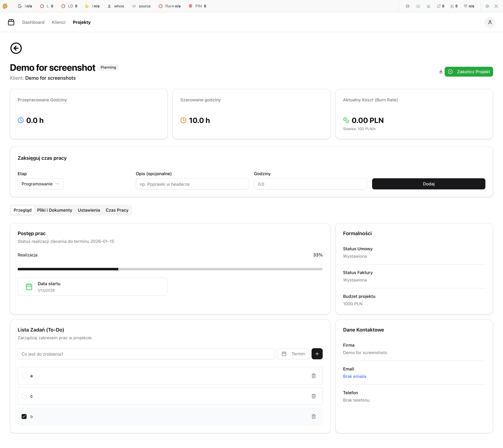
Task: Click the SEOquake logo icon
Action: pyautogui.click(x=5, y=6)
